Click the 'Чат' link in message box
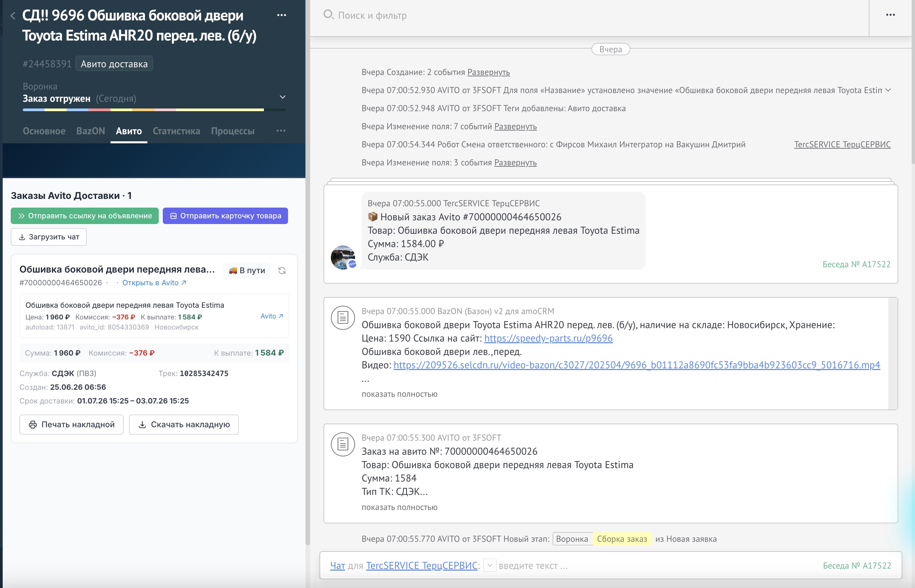Screen dimensions: 915x588 click(x=338, y=566)
